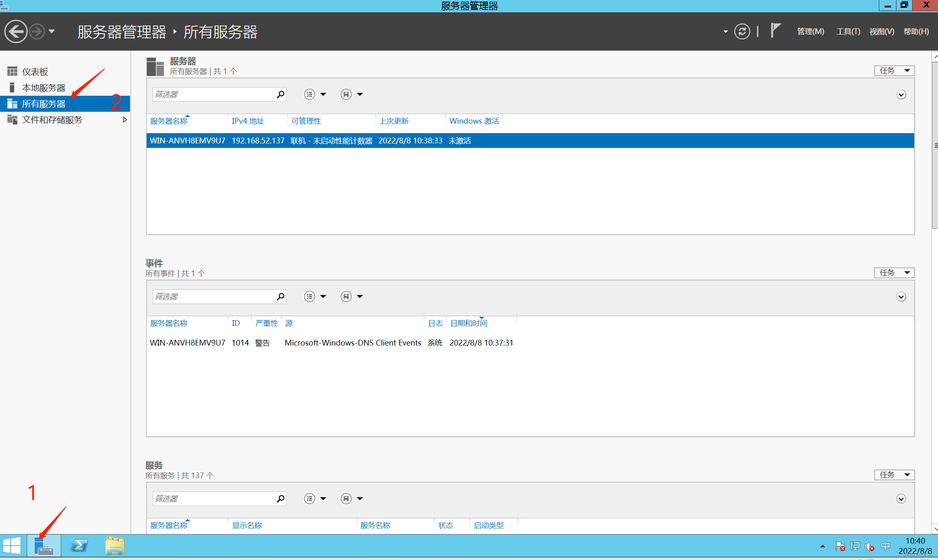Open the notifications flag icon
Viewport: 938px width, 560px height.
(x=775, y=30)
